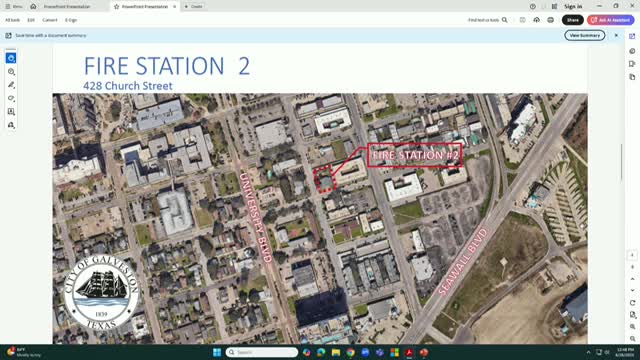The height and width of the screenshot is (360, 640).
Task: Star the active PowerPoint Presentation tab
Action: (117, 7)
